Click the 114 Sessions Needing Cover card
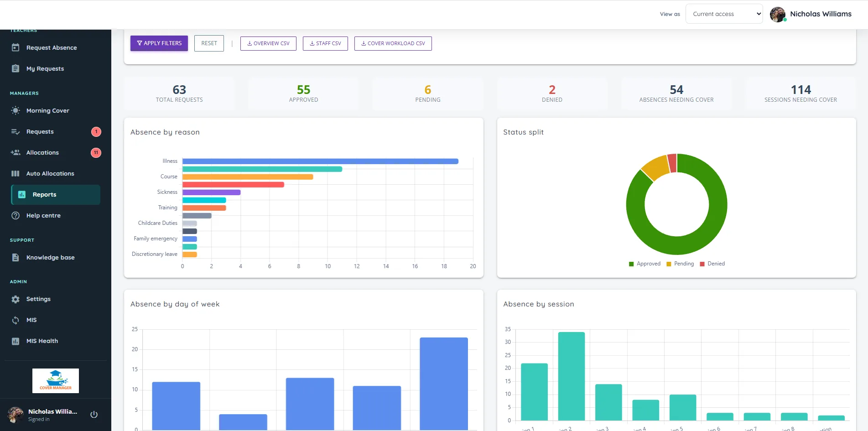This screenshot has width=868, height=431. click(x=801, y=93)
